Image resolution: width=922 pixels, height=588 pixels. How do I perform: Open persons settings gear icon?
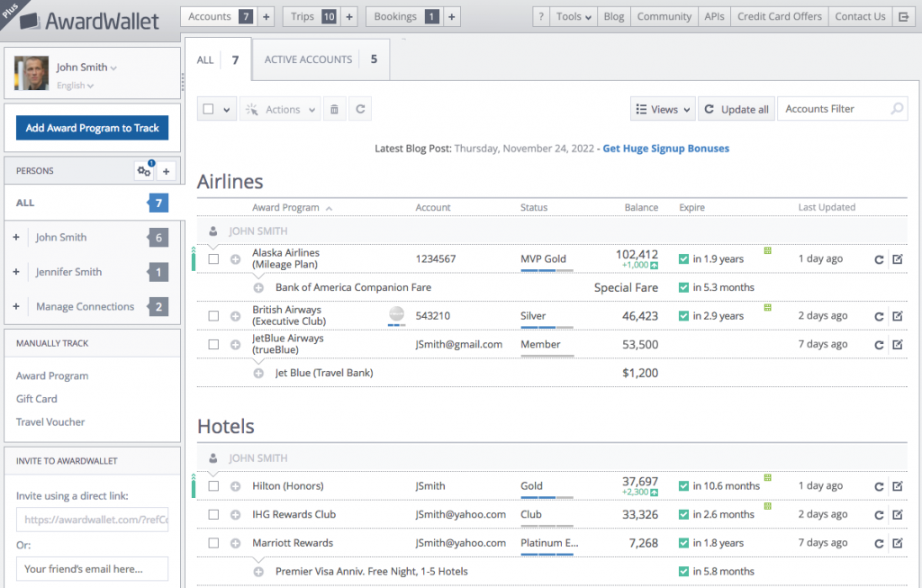coord(144,171)
